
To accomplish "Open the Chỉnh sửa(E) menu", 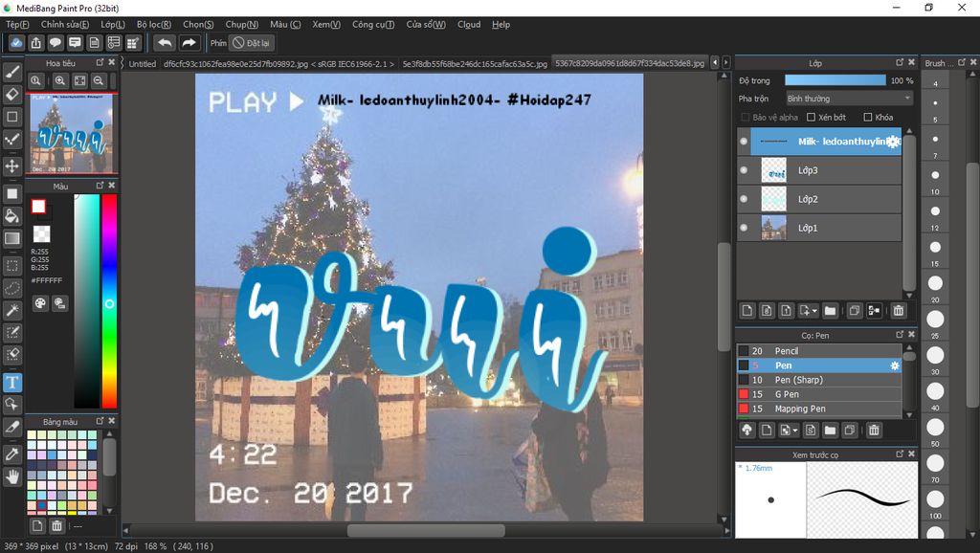I will coord(65,24).
